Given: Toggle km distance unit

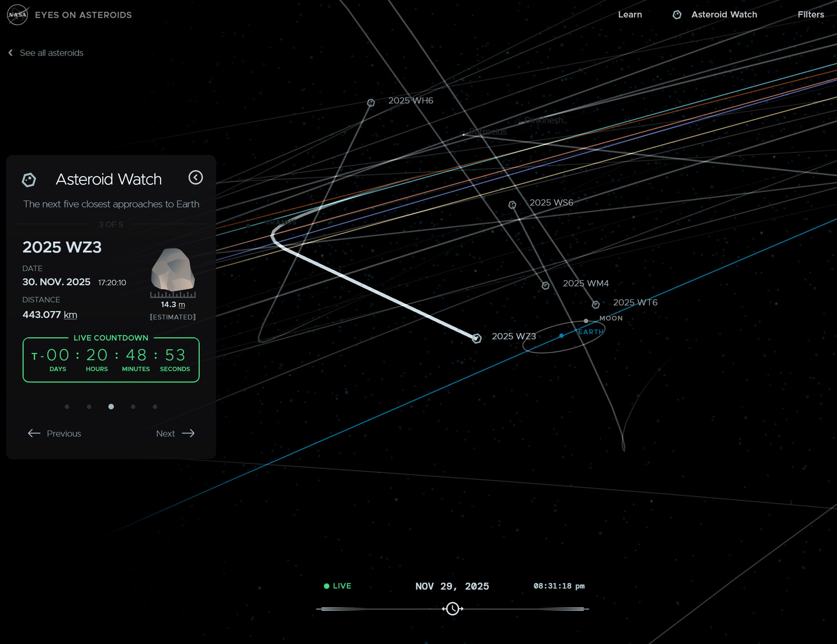Looking at the screenshot, I should [70, 315].
